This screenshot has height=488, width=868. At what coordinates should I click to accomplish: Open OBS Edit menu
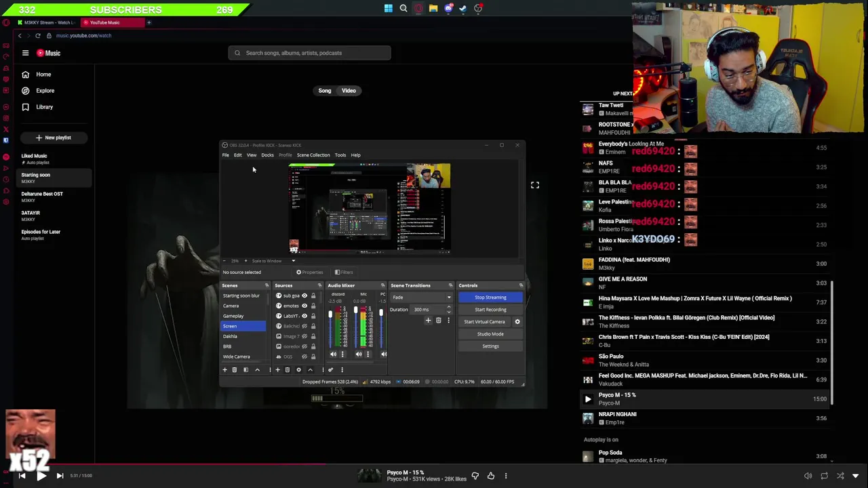point(238,155)
